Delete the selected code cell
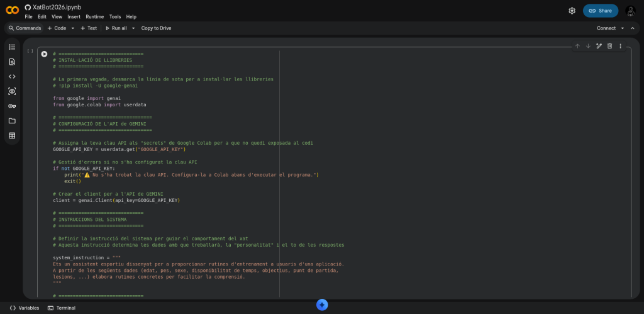 (x=609, y=46)
